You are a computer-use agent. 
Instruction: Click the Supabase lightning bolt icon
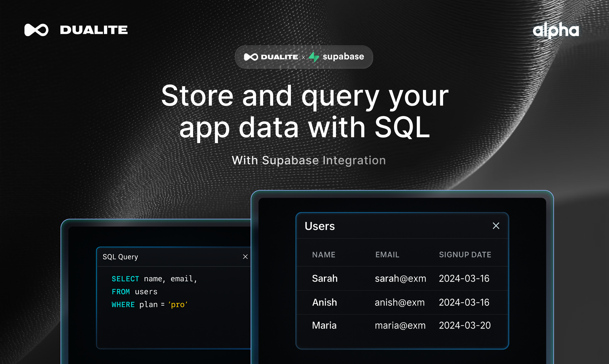(x=314, y=57)
